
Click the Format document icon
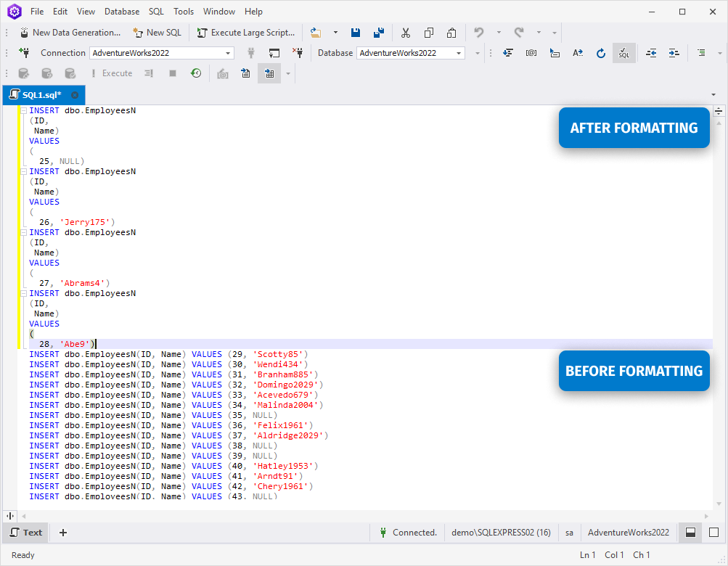click(x=508, y=53)
